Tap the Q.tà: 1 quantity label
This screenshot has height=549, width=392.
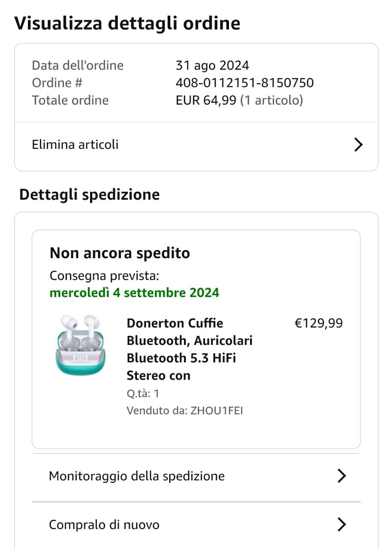pyautogui.click(x=143, y=393)
